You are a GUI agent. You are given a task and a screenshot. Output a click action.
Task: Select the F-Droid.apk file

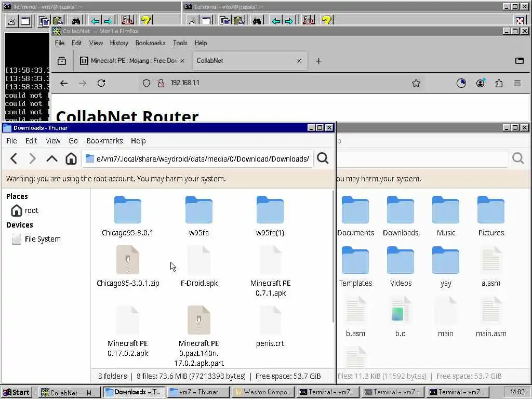[x=199, y=267]
